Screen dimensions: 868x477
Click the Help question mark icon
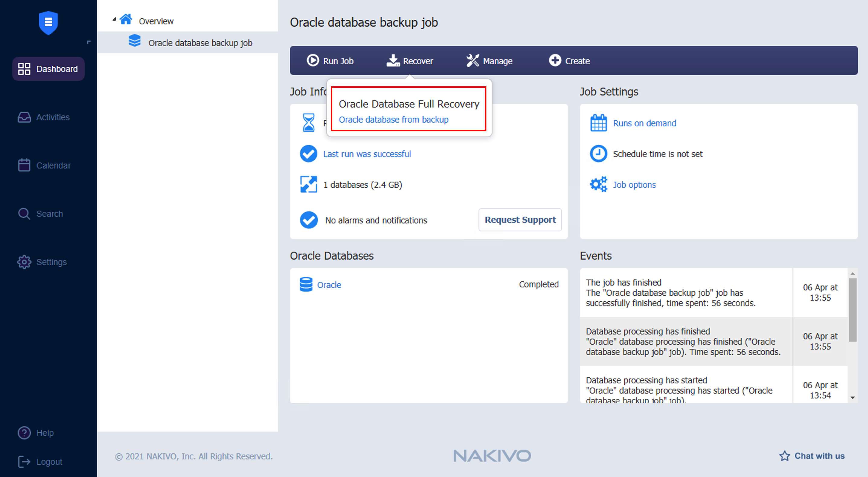(24, 433)
